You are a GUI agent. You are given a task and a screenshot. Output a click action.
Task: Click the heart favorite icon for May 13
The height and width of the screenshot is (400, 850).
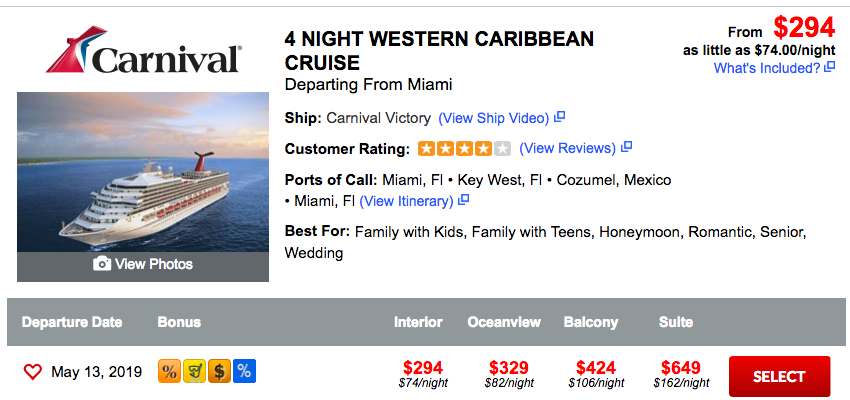[x=33, y=373]
